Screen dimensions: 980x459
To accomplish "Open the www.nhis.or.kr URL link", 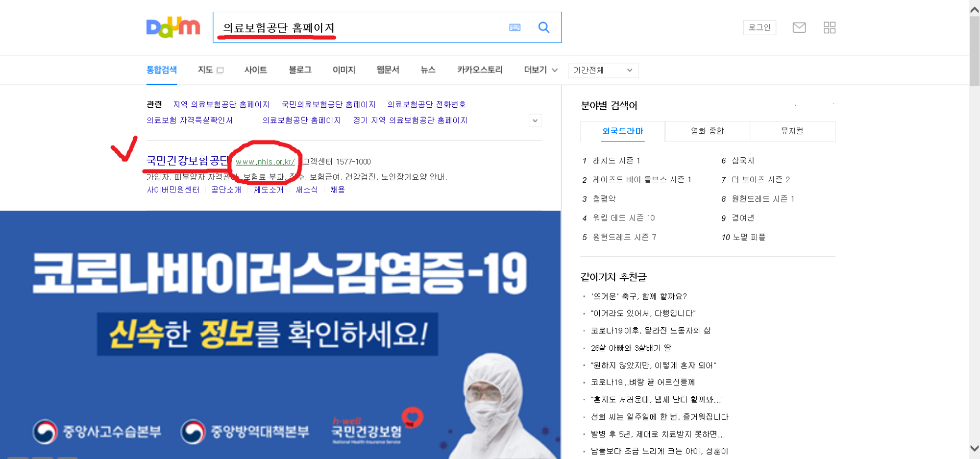I will coord(265,162).
